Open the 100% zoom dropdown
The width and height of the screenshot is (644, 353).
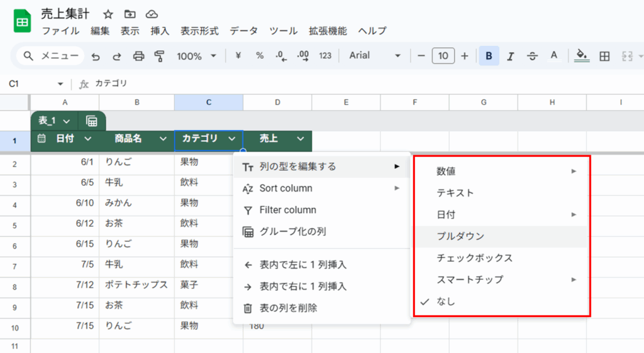tap(196, 56)
